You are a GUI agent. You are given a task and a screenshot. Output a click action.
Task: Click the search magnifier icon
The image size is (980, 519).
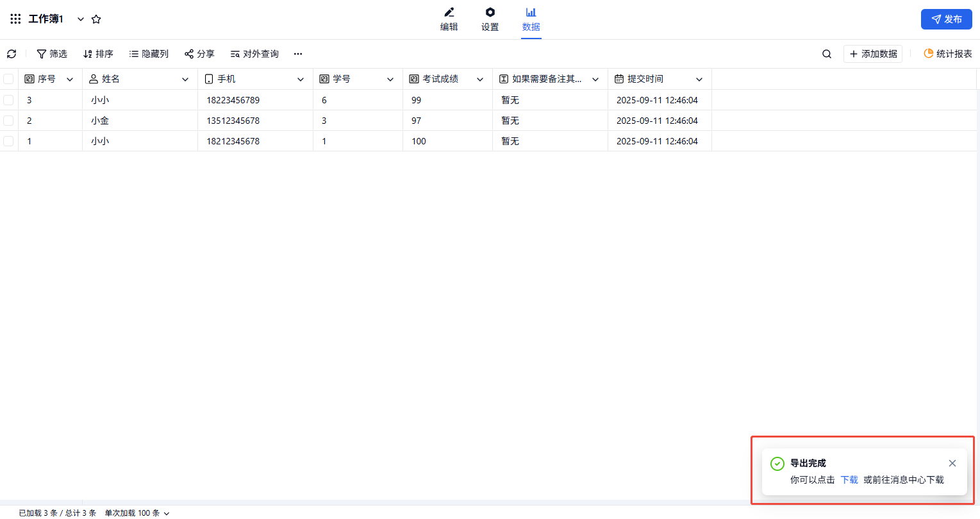[x=827, y=54]
